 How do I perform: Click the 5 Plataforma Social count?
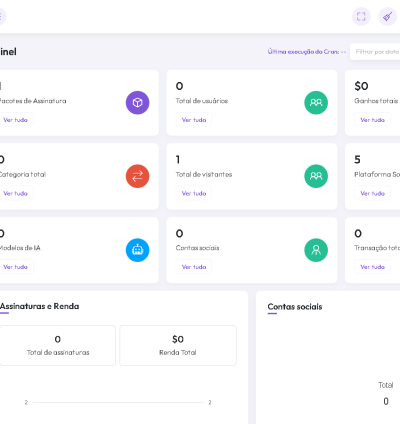(357, 160)
